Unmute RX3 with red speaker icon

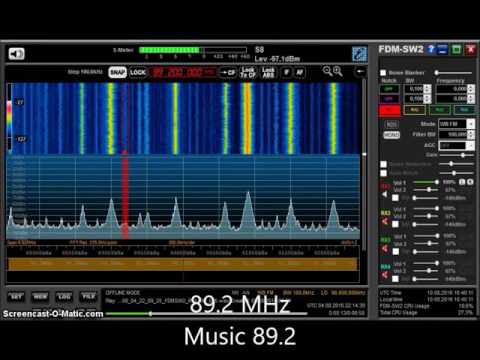click(385, 248)
